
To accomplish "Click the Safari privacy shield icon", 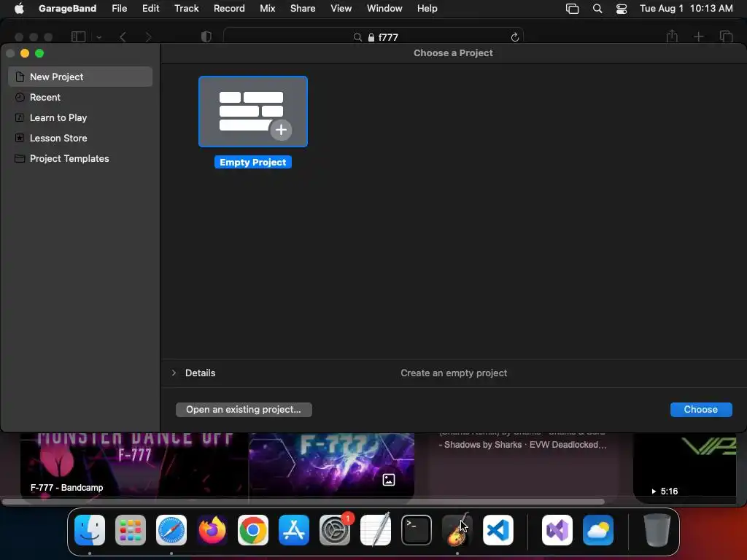I will point(206,36).
